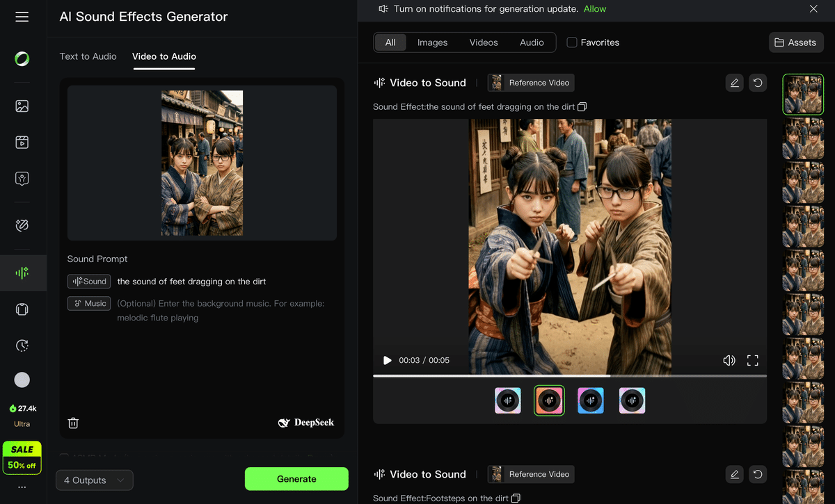Image resolution: width=835 pixels, height=504 pixels.
Task: Copy the feet dragging sound effect prompt
Action: [x=582, y=107]
